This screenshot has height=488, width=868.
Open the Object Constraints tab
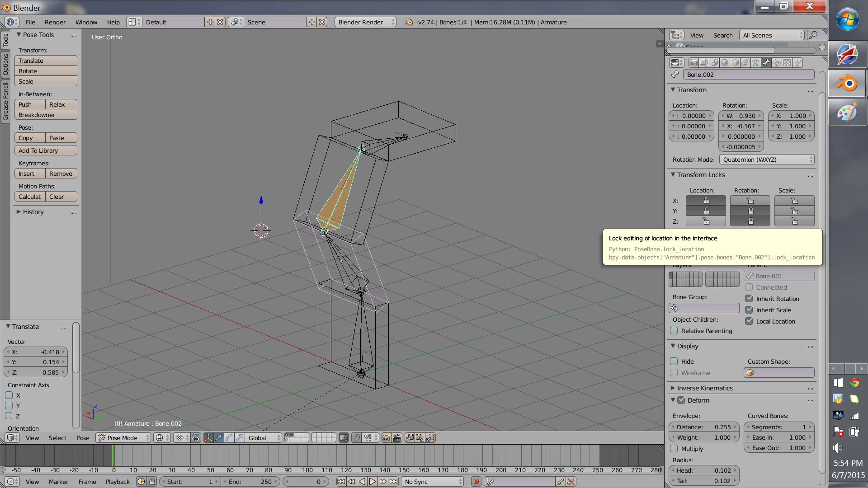(745, 62)
